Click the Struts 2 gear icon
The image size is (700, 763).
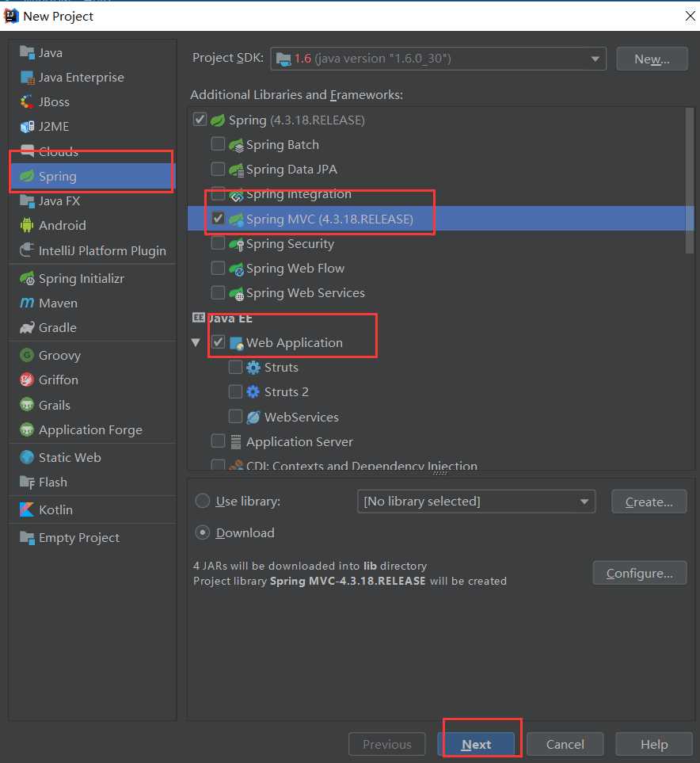pos(253,391)
